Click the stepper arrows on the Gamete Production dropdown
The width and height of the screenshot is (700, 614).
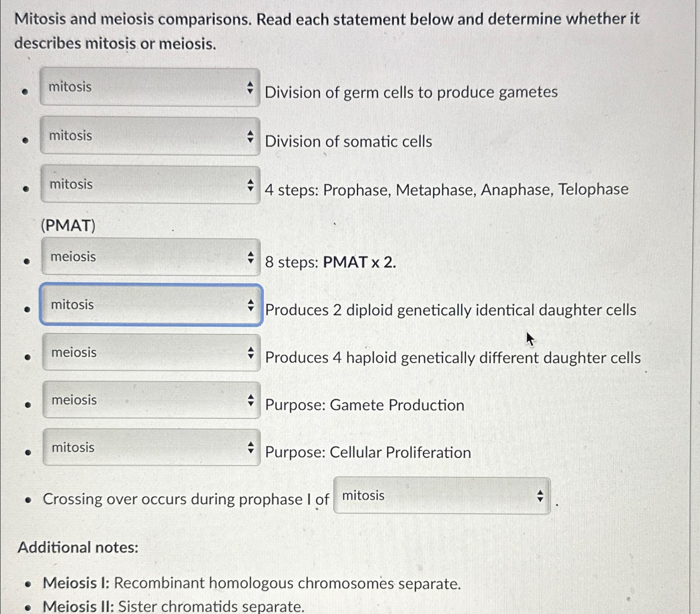click(x=251, y=400)
